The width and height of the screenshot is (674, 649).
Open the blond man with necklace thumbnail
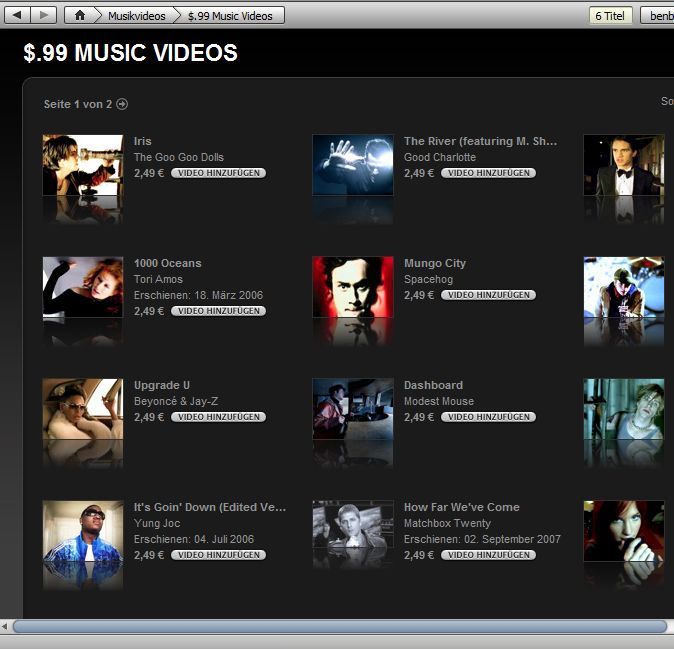(x=624, y=409)
